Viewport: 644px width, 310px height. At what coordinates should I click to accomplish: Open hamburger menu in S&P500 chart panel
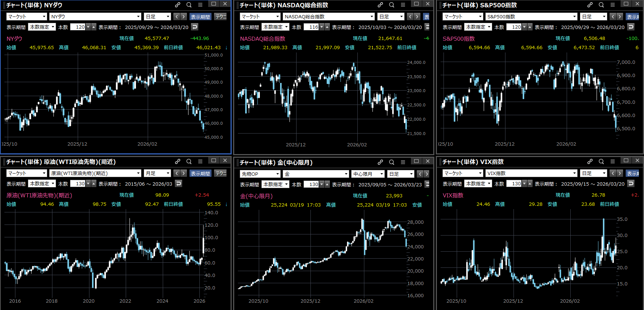[x=612, y=5]
